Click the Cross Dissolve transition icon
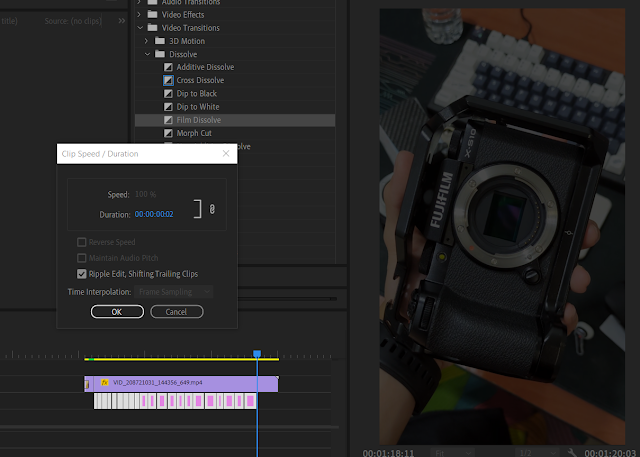The width and height of the screenshot is (640, 457). tap(168, 80)
